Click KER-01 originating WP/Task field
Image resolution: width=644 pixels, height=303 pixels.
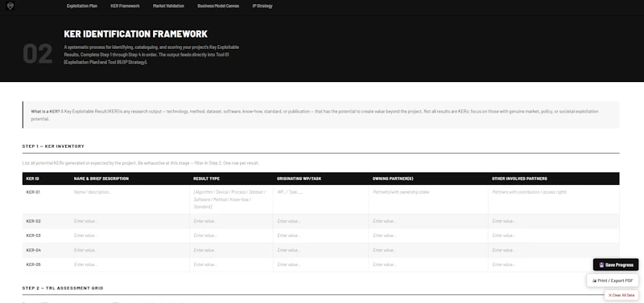(x=320, y=199)
